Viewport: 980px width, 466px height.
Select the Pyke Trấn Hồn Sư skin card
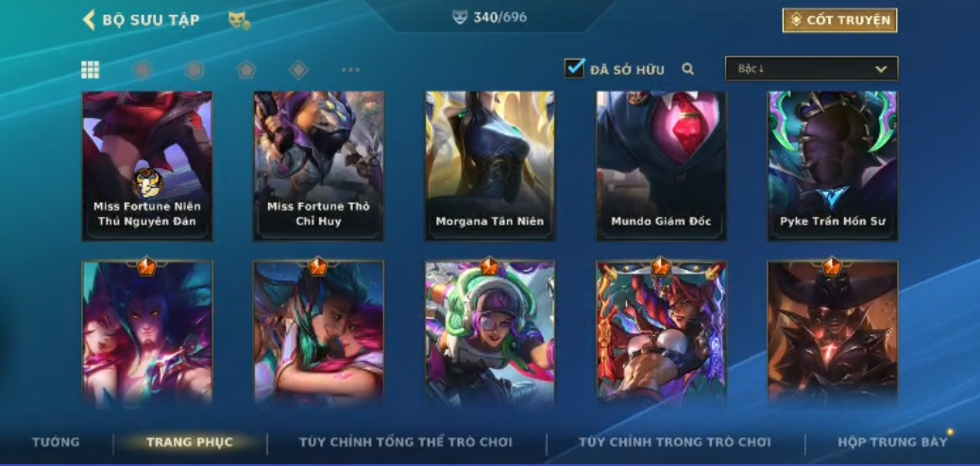[x=833, y=166]
